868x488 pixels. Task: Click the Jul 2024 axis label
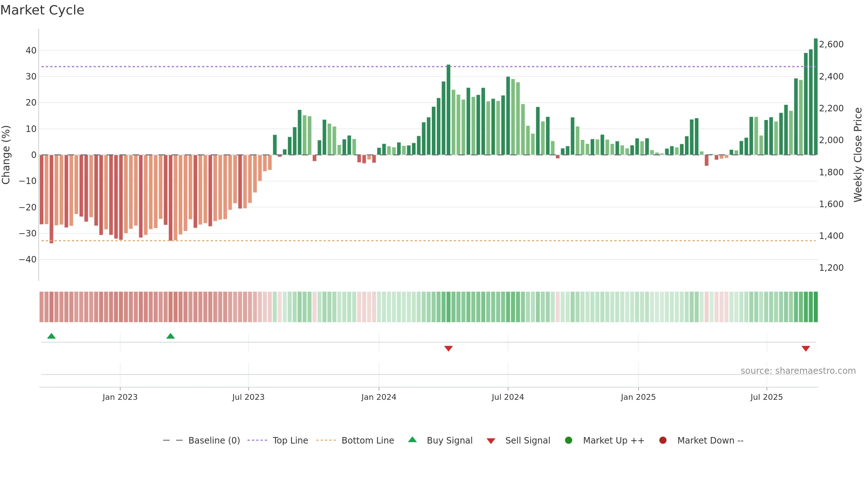[508, 397]
